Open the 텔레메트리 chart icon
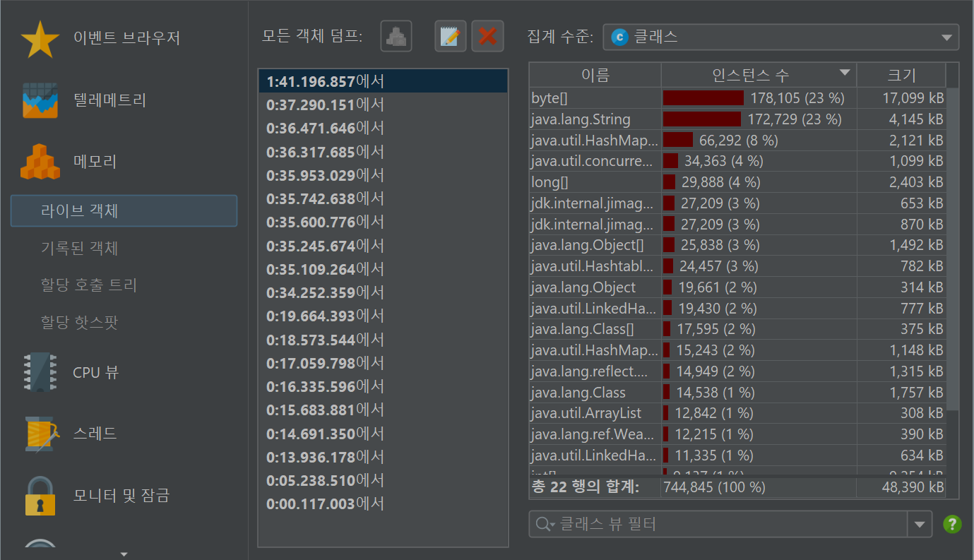The width and height of the screenshot is (974, 560). 40,100
